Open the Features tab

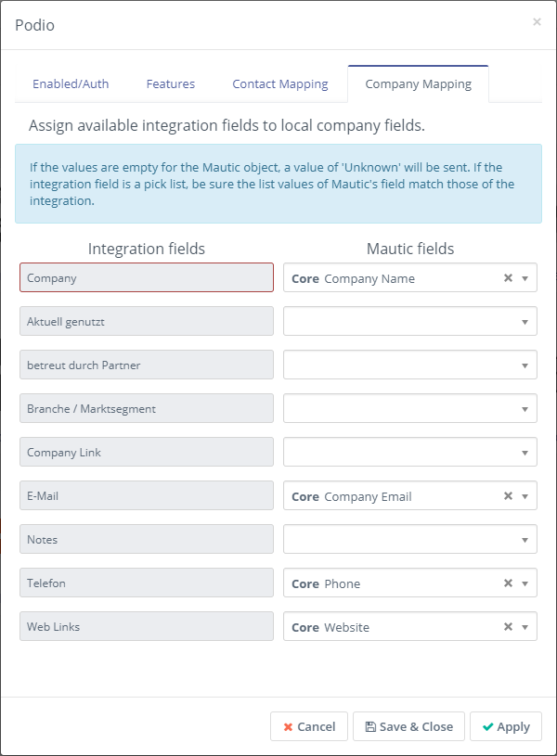click(x=171, y=83)
